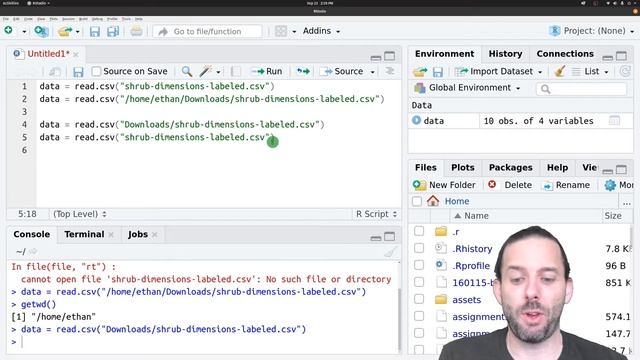The image size is (640, 360).
Task: Close the Terminal tab
Action: 111,235
